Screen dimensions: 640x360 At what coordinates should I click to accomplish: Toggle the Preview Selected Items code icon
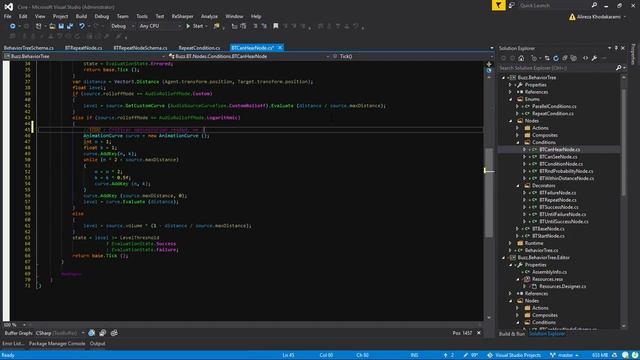click(x=585, y=58)
